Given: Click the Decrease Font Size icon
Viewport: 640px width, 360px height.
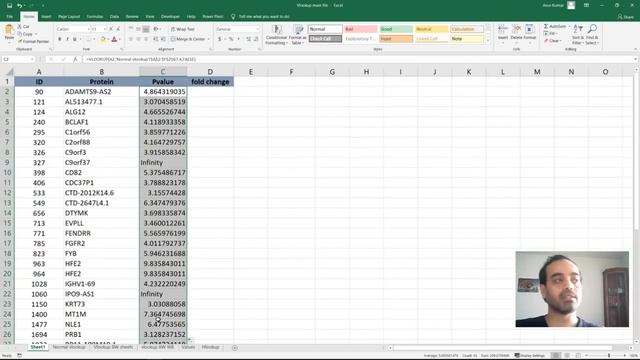Looking at the screenshot, I should (x=118, y=29).
